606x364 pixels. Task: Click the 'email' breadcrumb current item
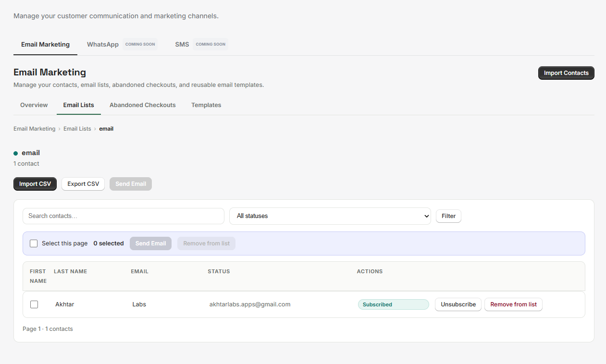(106, 129)
